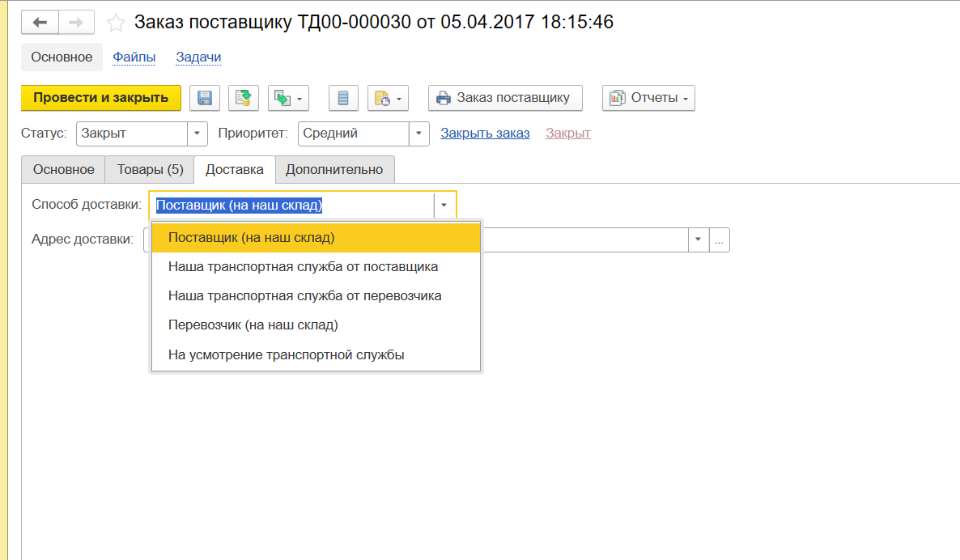Open the attached files icon dropdown
This screenshot has height=560, width=960.
pyautogui.click(x=388, y=98)
